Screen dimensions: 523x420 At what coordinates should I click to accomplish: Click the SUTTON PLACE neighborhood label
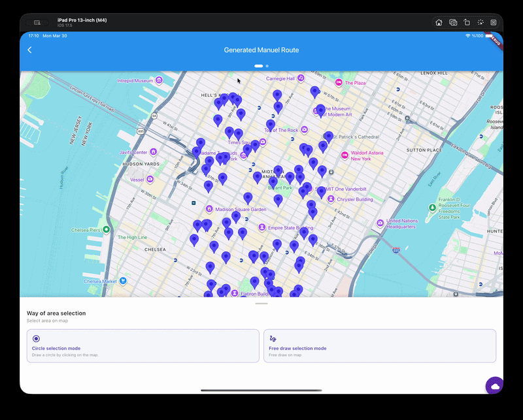coord(424,150)
